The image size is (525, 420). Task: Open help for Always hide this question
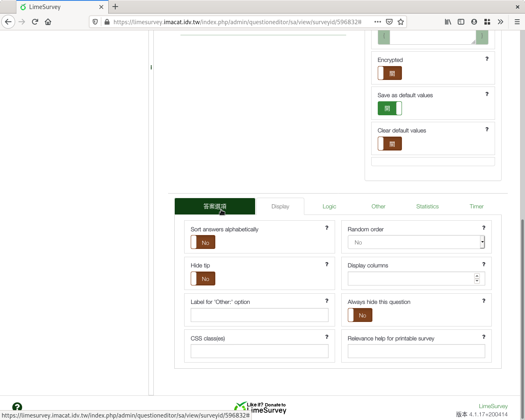click(x=484, y=301)
